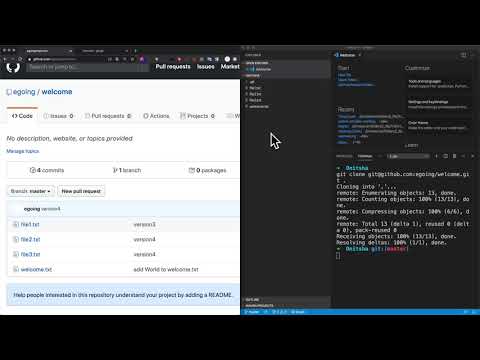Click the sync changes status bar icon

[x=266, y=312]
